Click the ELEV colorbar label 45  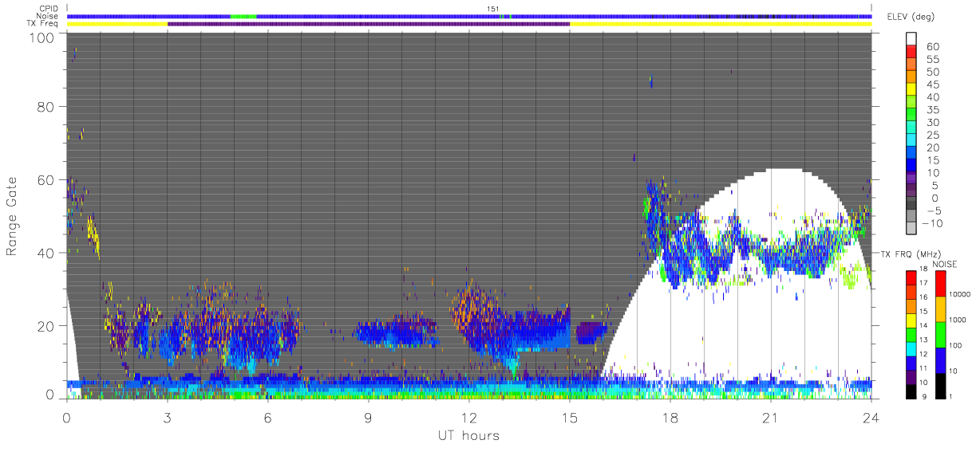932,85
